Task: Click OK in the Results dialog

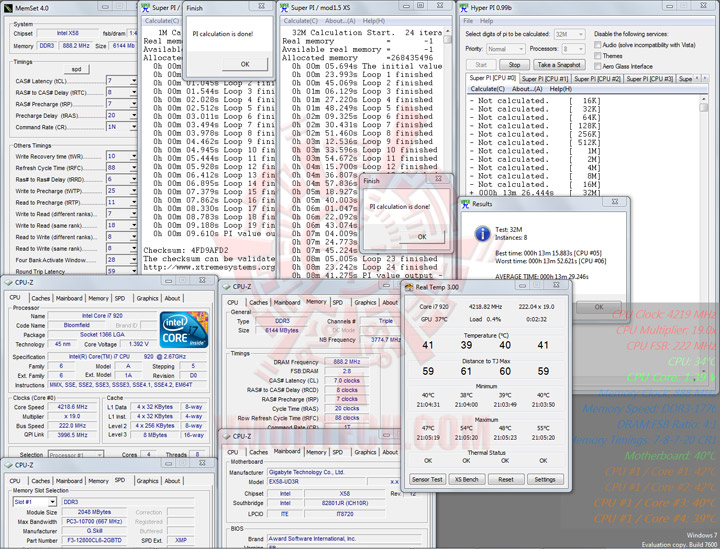Action: [x=599, y=307]
